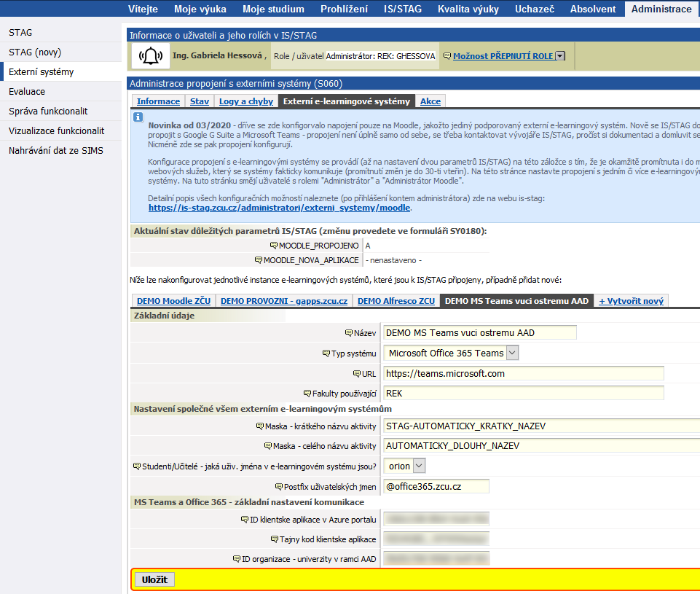Click the Fakulty používající input field
The image size is (700, 594).
[524, 393]
